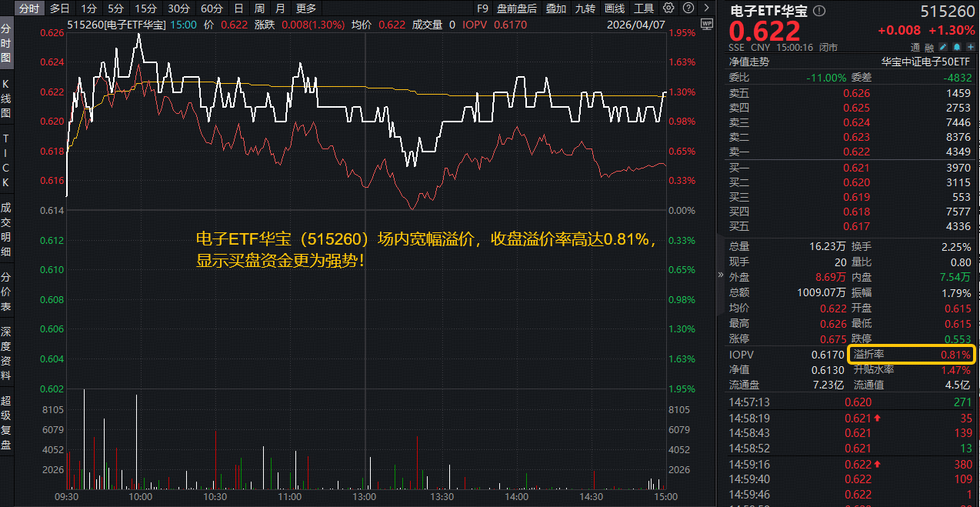Open the 画线 drawing tool
Screen dimensions: 980x507
pos(615,8)
